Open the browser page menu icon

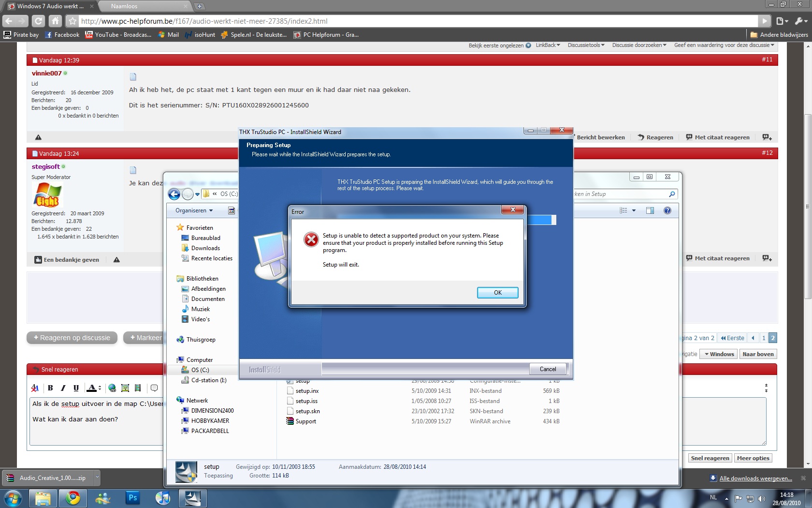[x=781, y=21]
